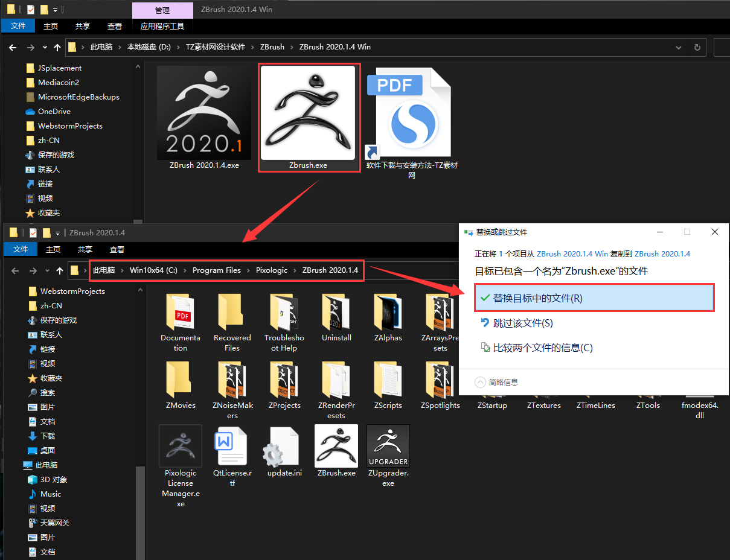
Task: Open the ZSpotlights folder
Action: tap(440, 379)
